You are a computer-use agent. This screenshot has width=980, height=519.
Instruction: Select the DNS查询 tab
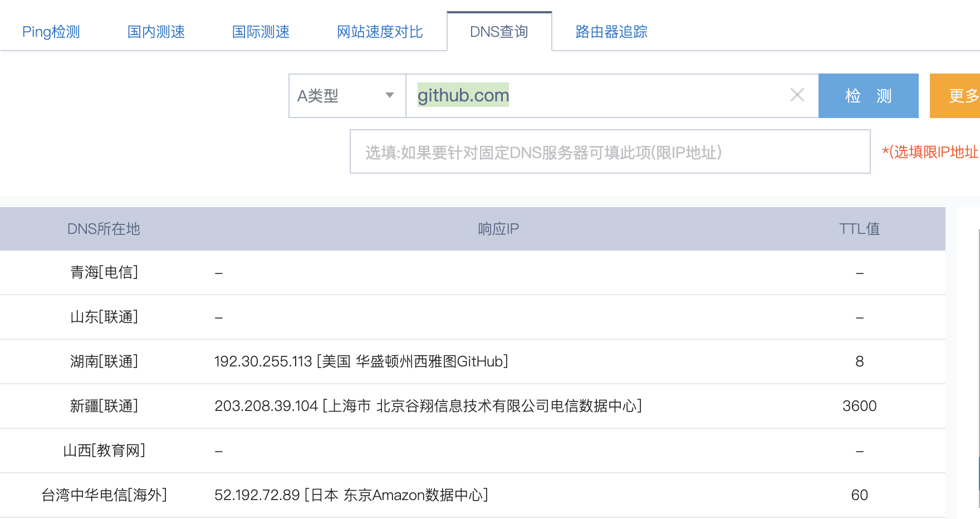point(499,32)
